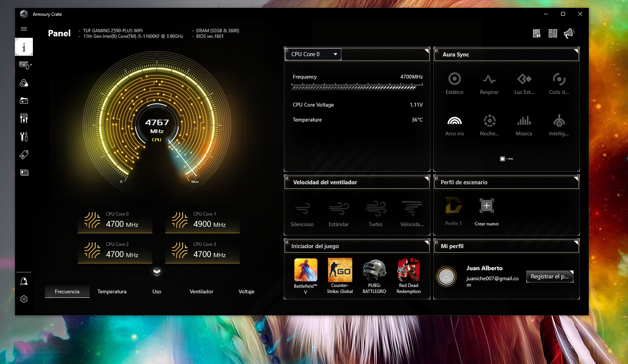The height and width of the screenshot is (364, 628).
Task: Expand the CPU Core panel corner arrow
Action: [426, 52]
